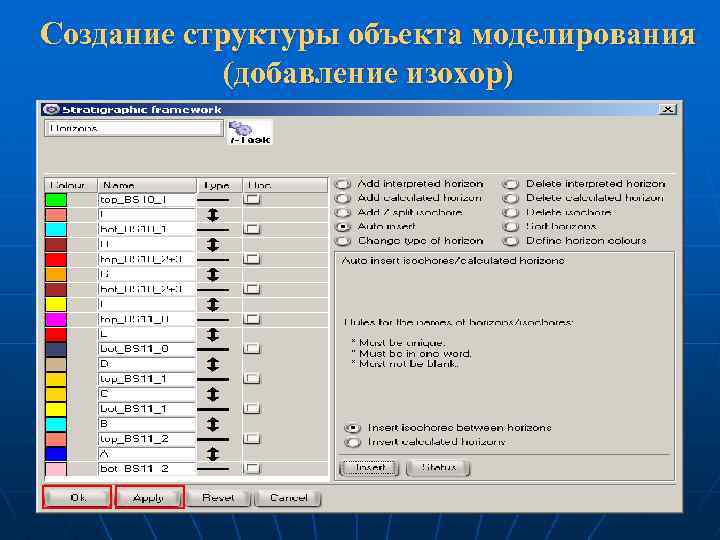The height and width of the screenshot is (540, 720).
Task: Click the Cancel button
Action: [288, 498]
